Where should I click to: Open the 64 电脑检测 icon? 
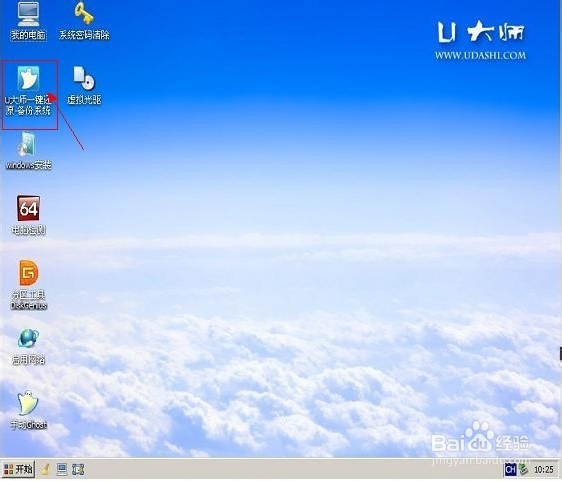29,215
